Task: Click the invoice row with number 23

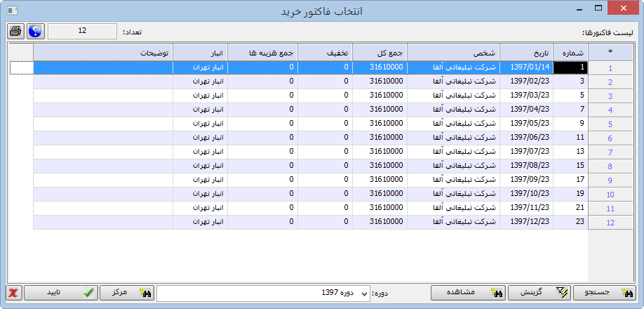Action: [570, 222]
